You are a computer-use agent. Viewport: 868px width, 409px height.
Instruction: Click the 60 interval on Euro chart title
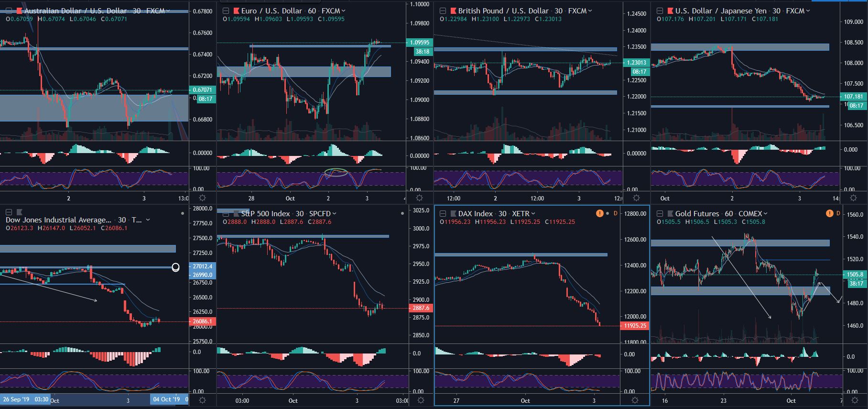312,11
